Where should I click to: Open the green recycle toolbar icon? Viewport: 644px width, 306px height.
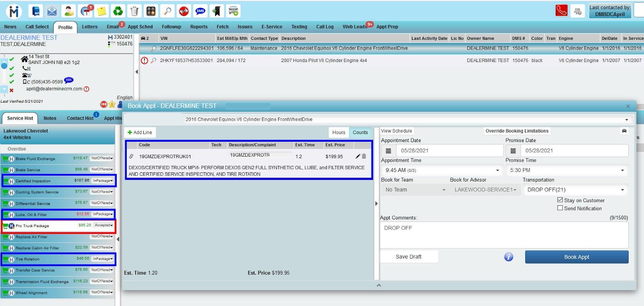[x=118, y=11]
